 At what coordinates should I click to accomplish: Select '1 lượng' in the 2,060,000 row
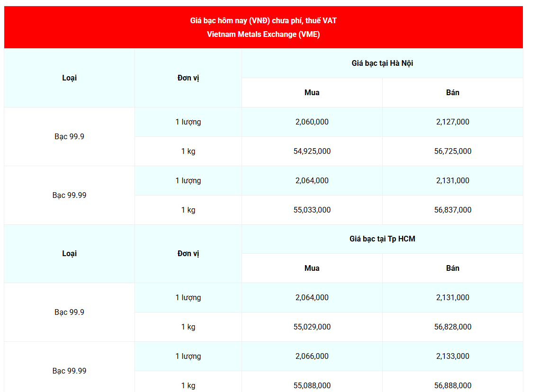(x=188, y=122)
